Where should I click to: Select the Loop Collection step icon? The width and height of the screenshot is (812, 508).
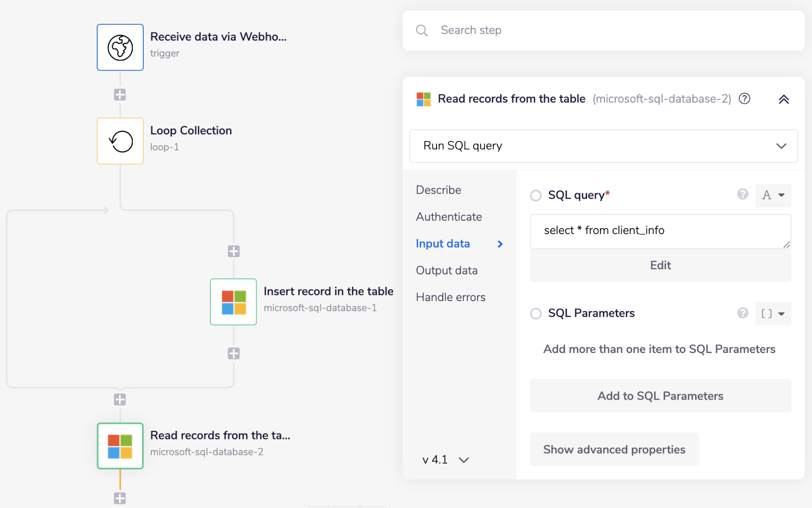(120, 141)
